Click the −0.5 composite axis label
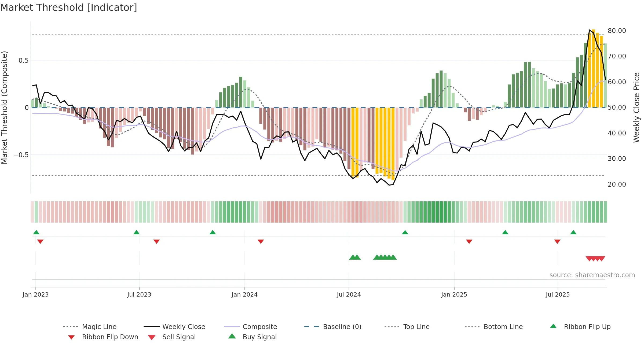This screenshot has height=362, width=644. (x=21, y=155)
